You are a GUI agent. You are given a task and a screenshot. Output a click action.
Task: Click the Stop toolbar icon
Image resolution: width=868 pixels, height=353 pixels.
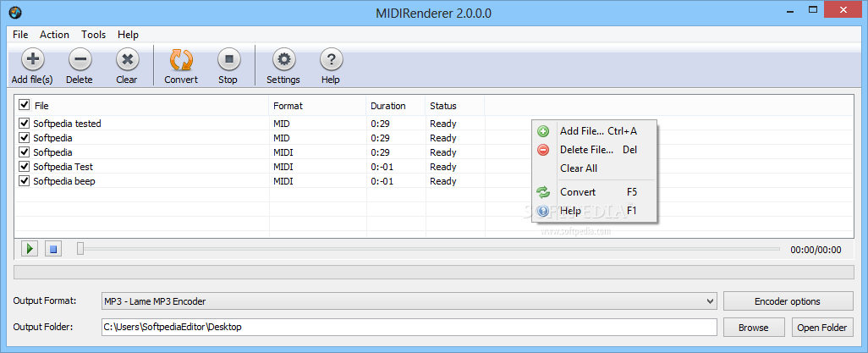point(228,58)
